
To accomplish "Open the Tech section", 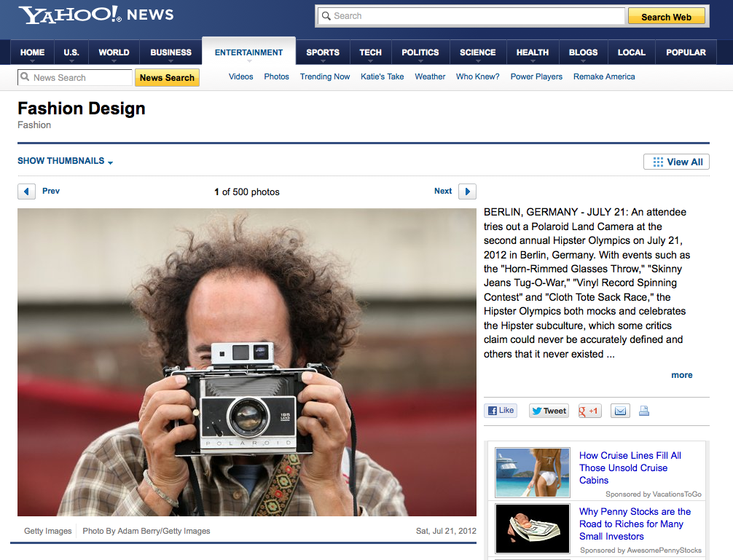I will (x=371, y=52).
